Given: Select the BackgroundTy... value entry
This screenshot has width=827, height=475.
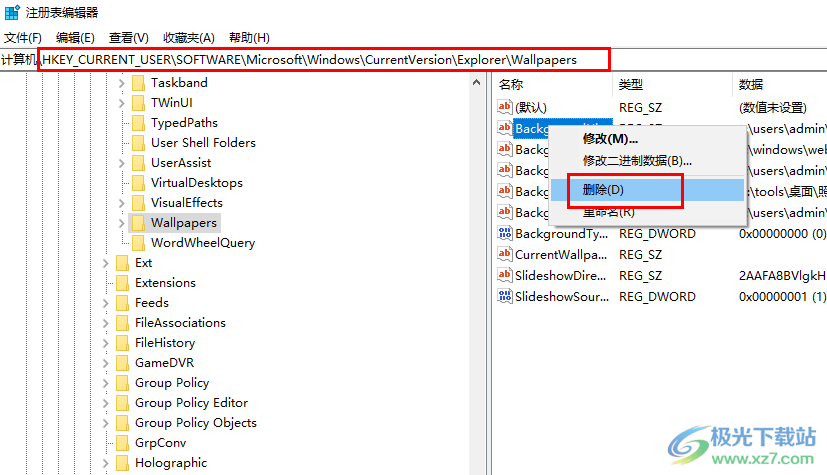Looking at the screenshot, I should (561, 234).
